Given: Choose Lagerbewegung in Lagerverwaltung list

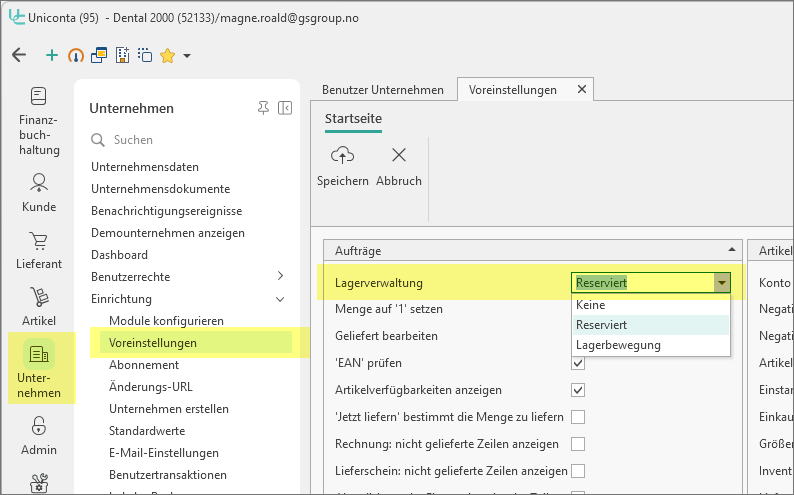Looking at the screenshot, I should click(x=652, y=345).
